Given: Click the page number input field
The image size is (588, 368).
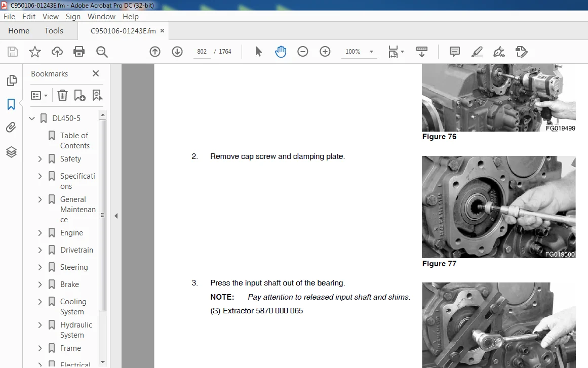Looking at the screenshot, I should [x=202, y=51].
